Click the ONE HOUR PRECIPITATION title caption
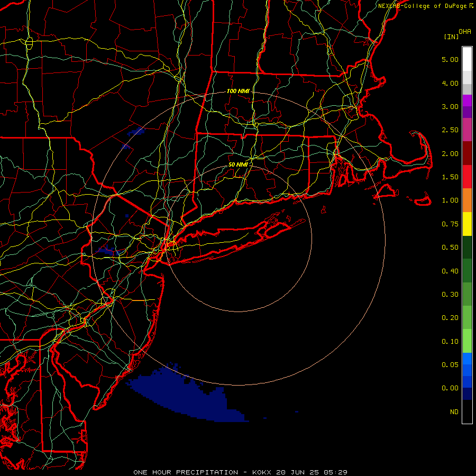Image resolution: width=476 pixels, height=476 pixels. [x=241, y=472]
